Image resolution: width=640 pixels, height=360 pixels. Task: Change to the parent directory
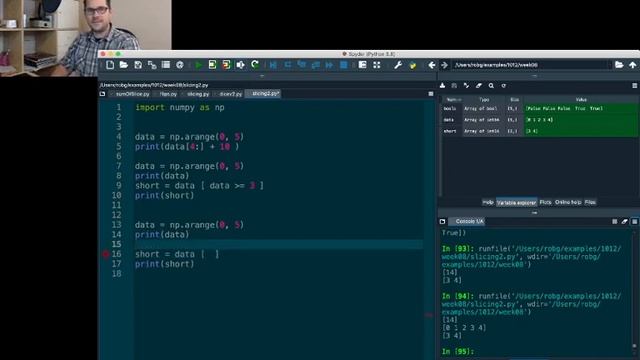point(633,64)
